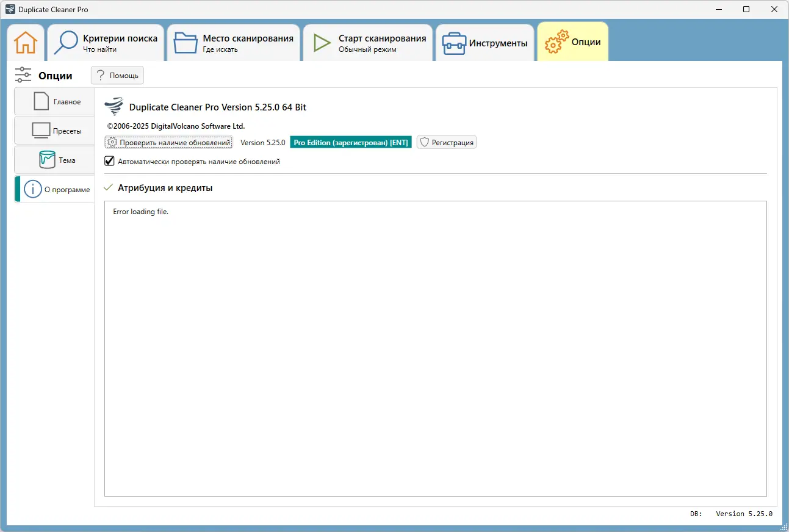Click the DB Version 5.25.0 status text

[x=732, y=514]
